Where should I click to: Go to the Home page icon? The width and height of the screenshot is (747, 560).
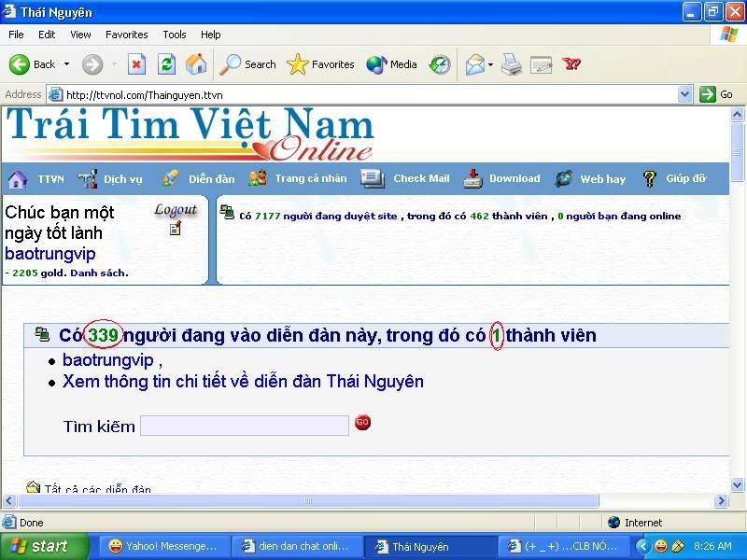point(196,64)
